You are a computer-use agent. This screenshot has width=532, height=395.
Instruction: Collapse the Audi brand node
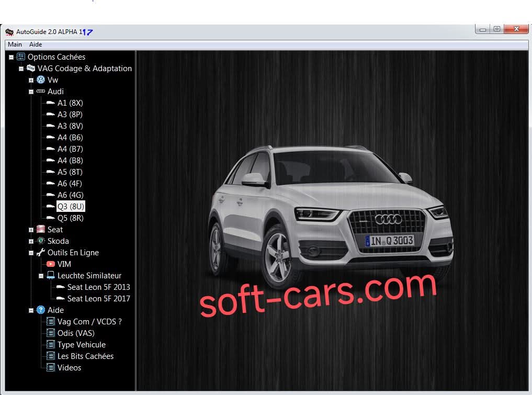(31, 92)
